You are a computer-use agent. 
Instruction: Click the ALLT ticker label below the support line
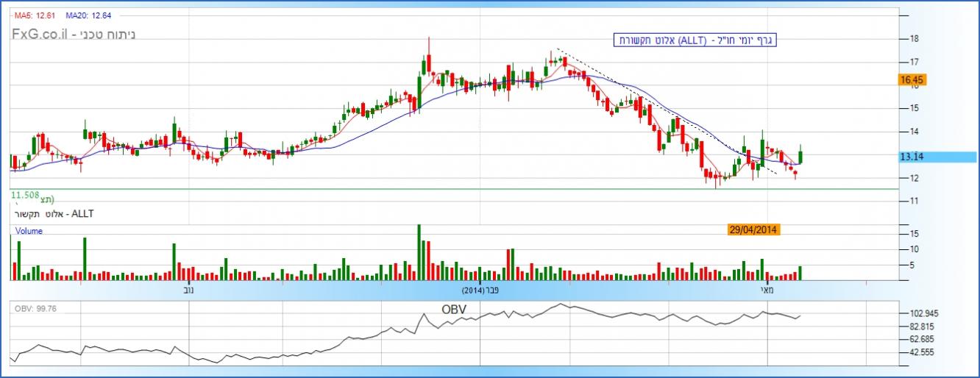[x=55, y=213]
